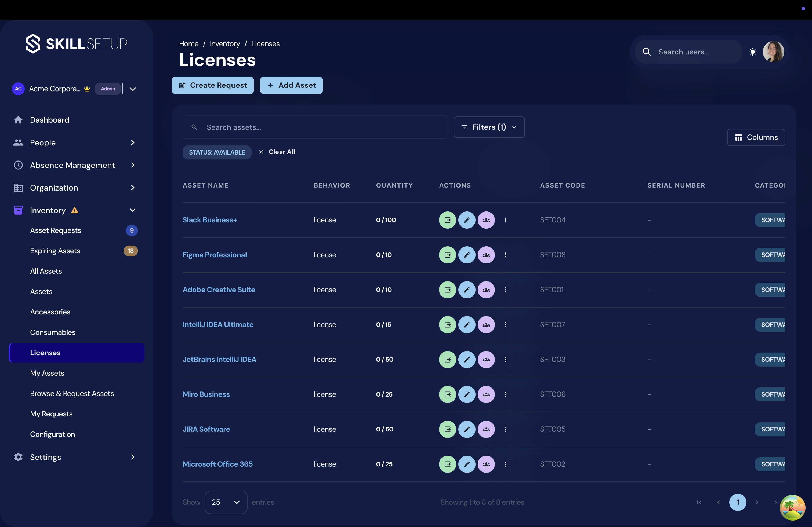The height and width of the screenshot is (527, 812).
Task: Edit the Figma Professional license
Action: tap(467, 255)
